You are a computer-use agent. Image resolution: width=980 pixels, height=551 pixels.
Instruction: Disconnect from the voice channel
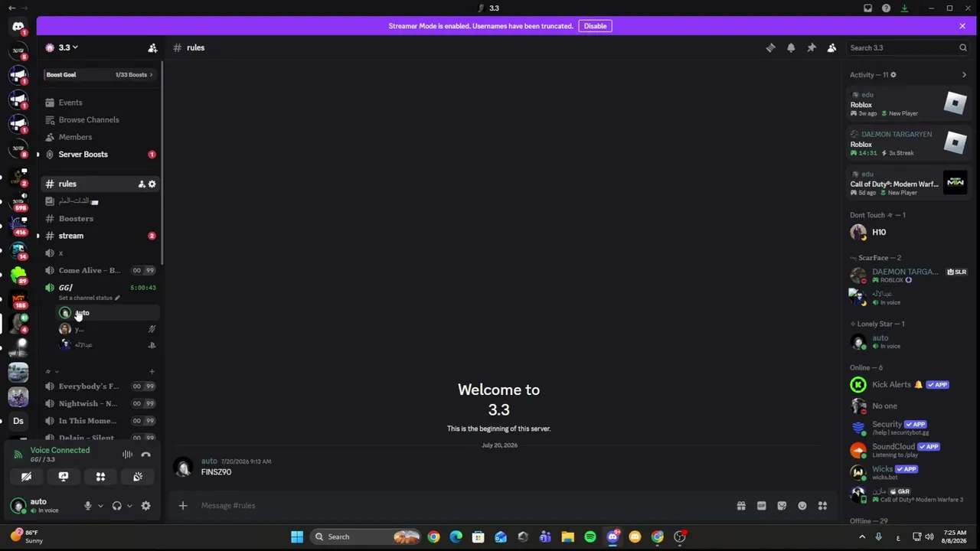coord(145,455)
